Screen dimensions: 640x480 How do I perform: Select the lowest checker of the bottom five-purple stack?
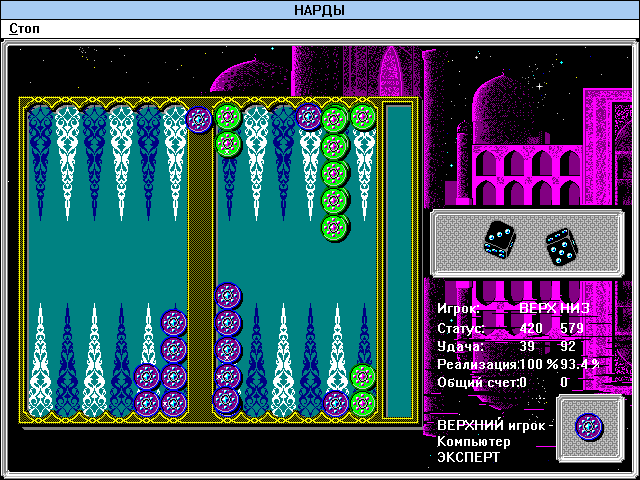(x=227, y=401)
